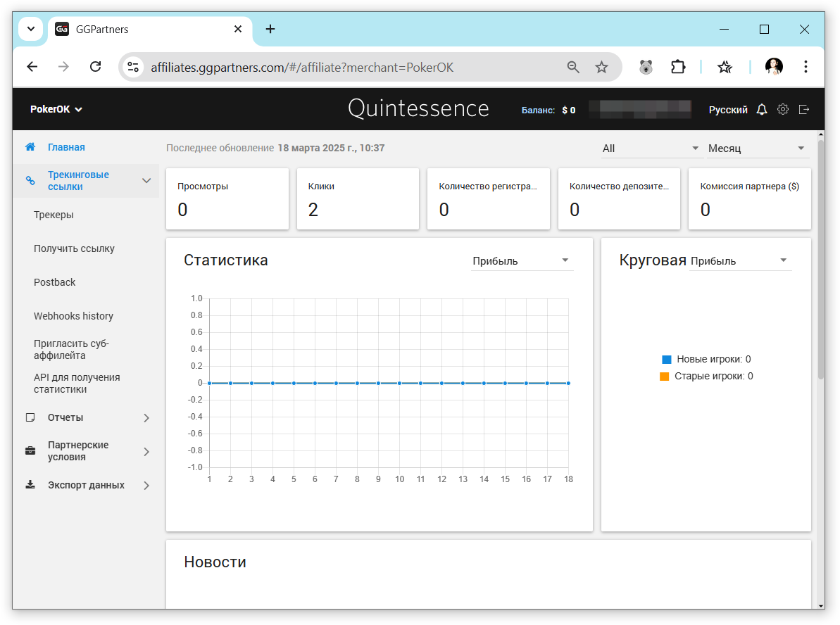Click the briefcase icon for Партнерские условия

pos(30,451)
